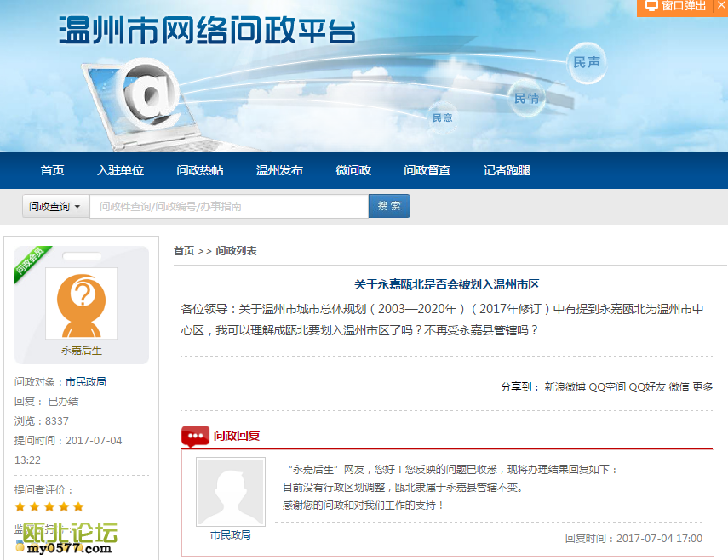The width and height of the screenshot is (728, 560).
Task: Close the 窗口弹出 pop-out bar
Action: tap(719, 7)
